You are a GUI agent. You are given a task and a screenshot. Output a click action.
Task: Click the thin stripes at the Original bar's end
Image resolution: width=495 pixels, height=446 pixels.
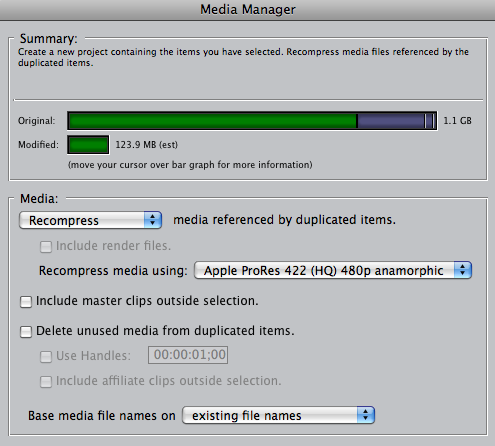click(430, 121)
